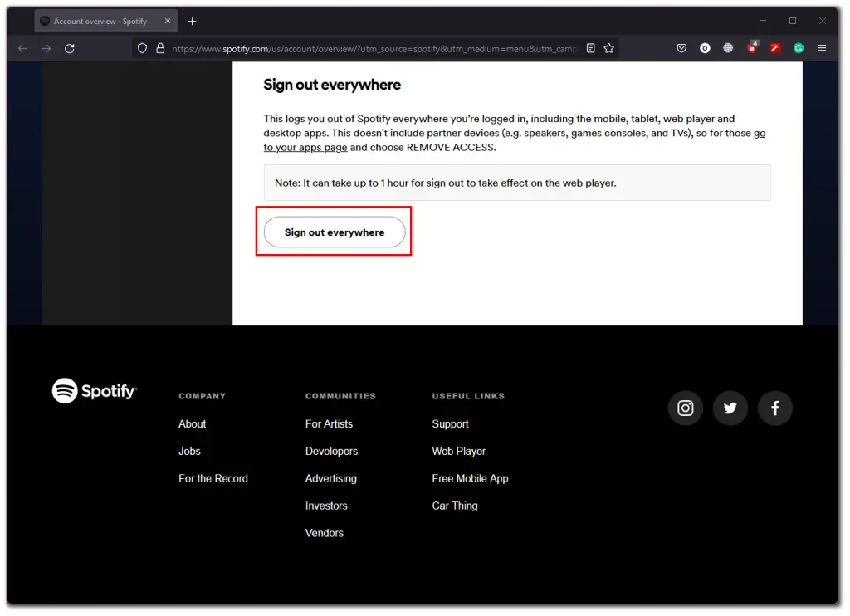850x616 pixels.
Task: Open Spotify's Instagram icon
Action: click(x=686, y=408)
